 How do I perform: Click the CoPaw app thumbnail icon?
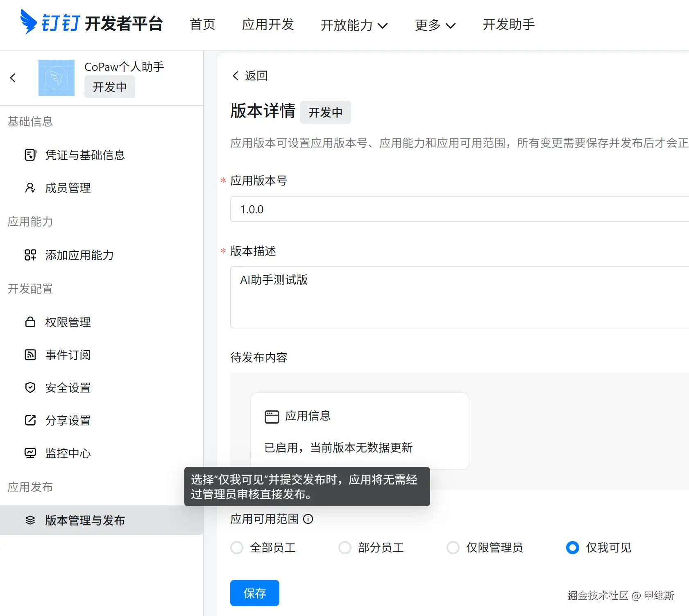pyautogui.click(x=57, y=78)
